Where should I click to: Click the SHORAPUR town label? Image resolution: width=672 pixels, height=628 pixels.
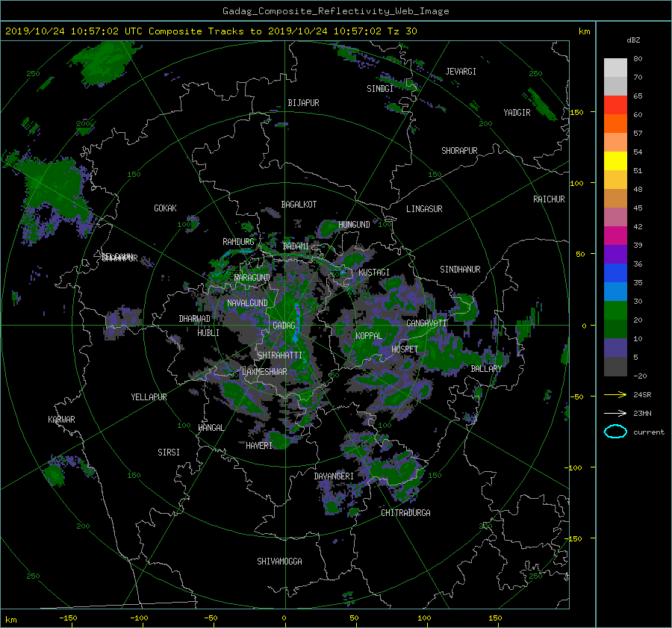[459, 150]
